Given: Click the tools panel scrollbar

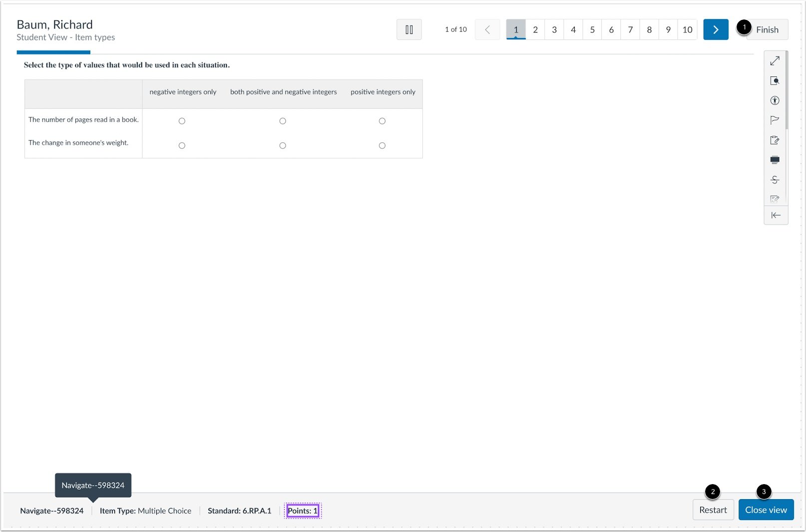Looking at the screenshot, I should (787, 90).
